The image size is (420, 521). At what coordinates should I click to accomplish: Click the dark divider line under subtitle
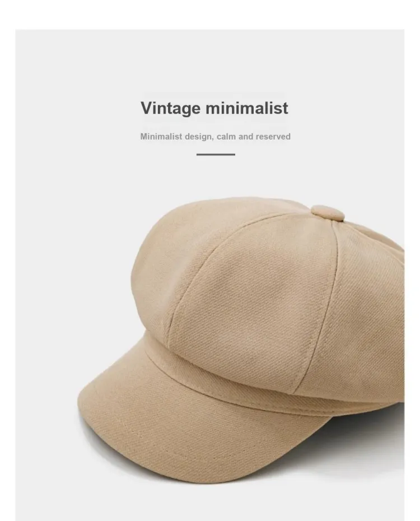click(216, 155)
